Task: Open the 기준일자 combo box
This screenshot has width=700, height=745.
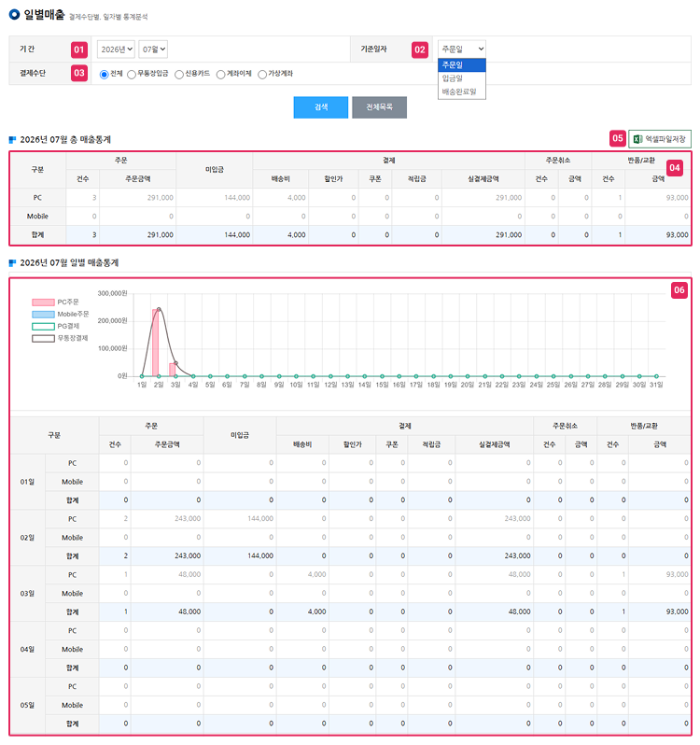Action: [462, 49]
